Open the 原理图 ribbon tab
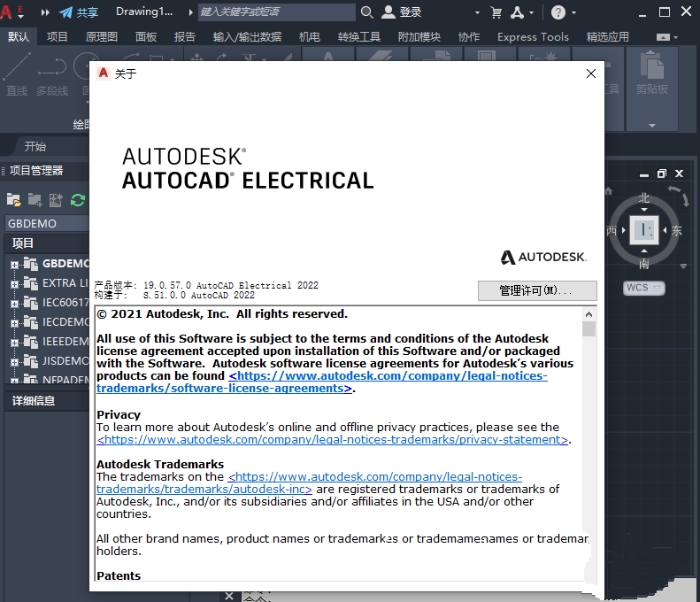This screenshot has height=602, width=700. coord(102,36)
